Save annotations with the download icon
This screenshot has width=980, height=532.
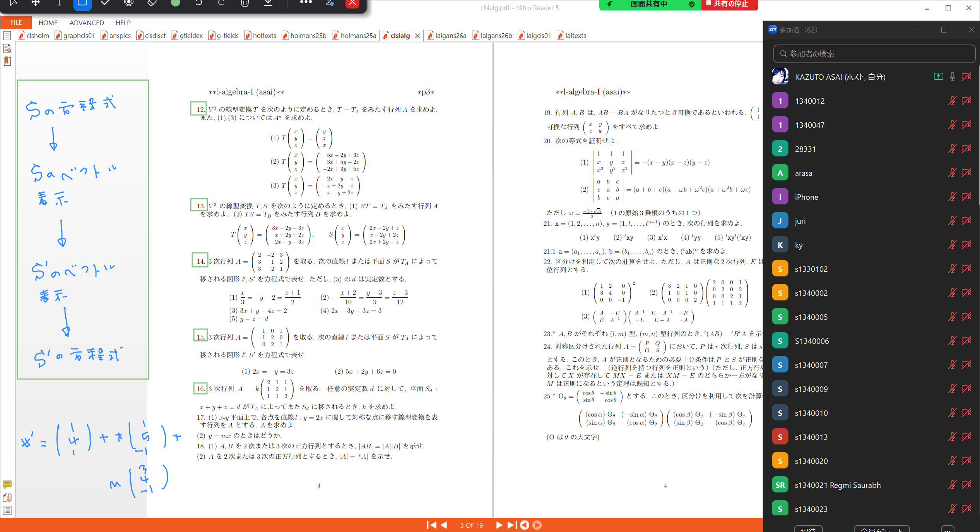point(268,3)
